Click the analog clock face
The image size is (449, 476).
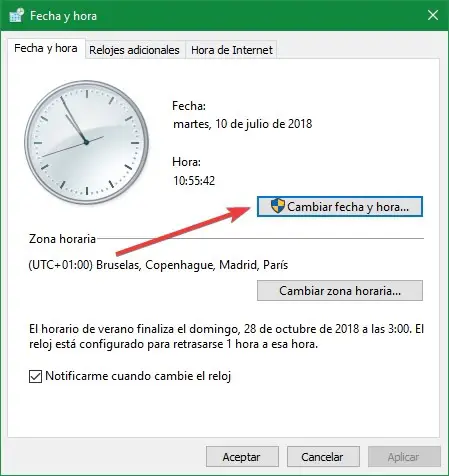coord(86,142)
